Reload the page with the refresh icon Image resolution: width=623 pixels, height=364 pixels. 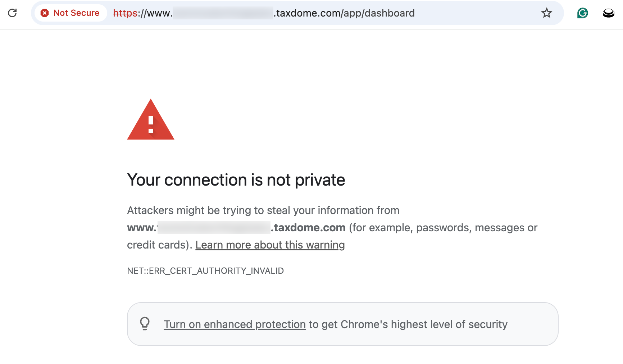13,13
